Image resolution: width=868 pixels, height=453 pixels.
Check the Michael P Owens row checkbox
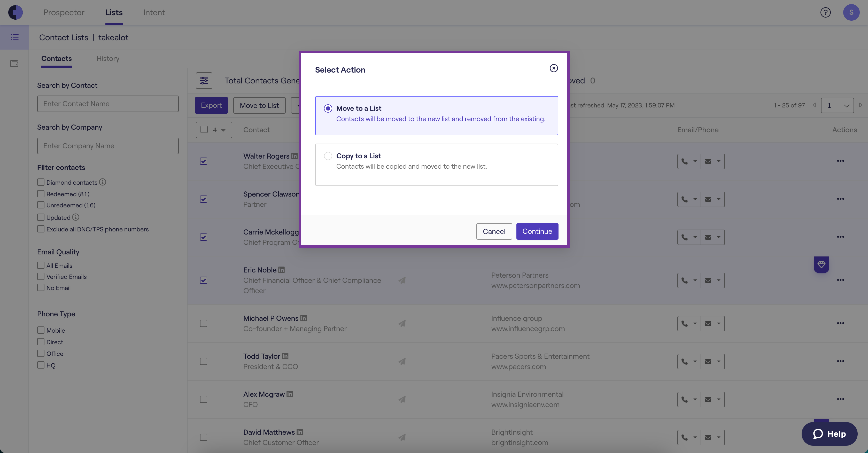click(204, 323)
